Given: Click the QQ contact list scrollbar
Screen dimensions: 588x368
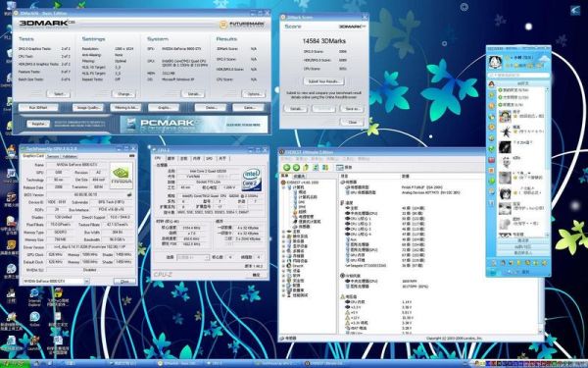Looking at the screenshot, I should (547, 162).
